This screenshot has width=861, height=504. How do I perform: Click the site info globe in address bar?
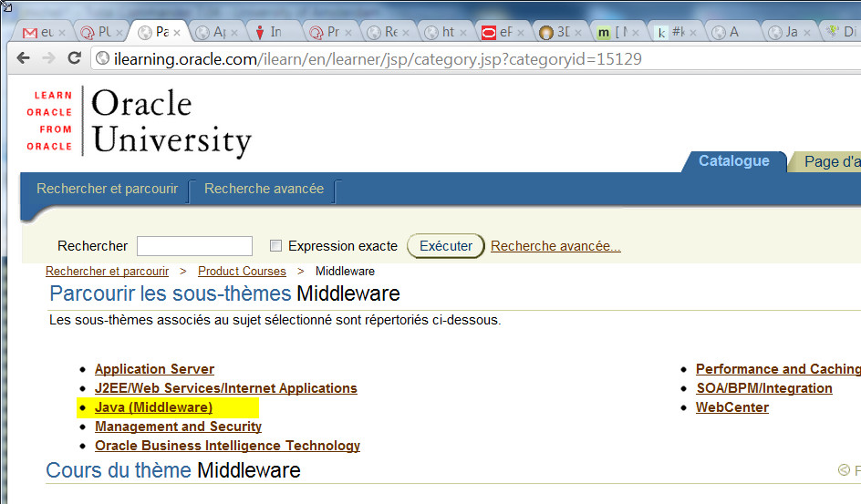click(103, 58)
